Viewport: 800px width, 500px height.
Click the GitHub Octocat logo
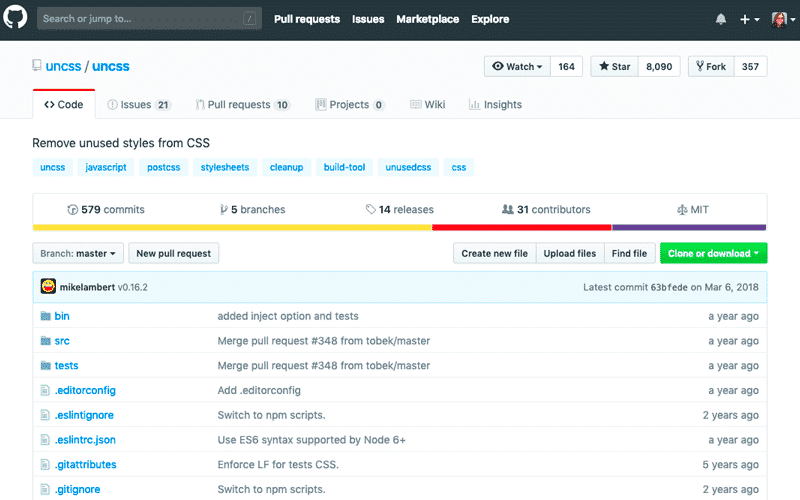point(17,19)
